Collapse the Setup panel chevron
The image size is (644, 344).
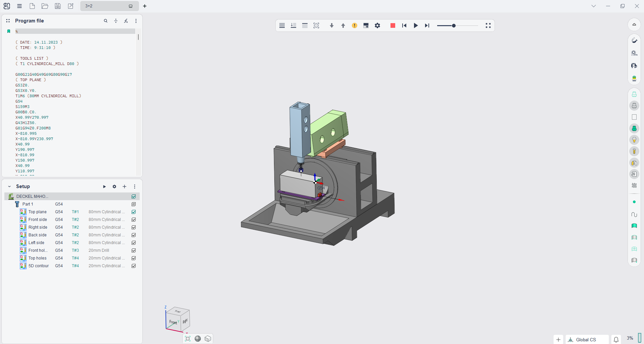point(9,186)
